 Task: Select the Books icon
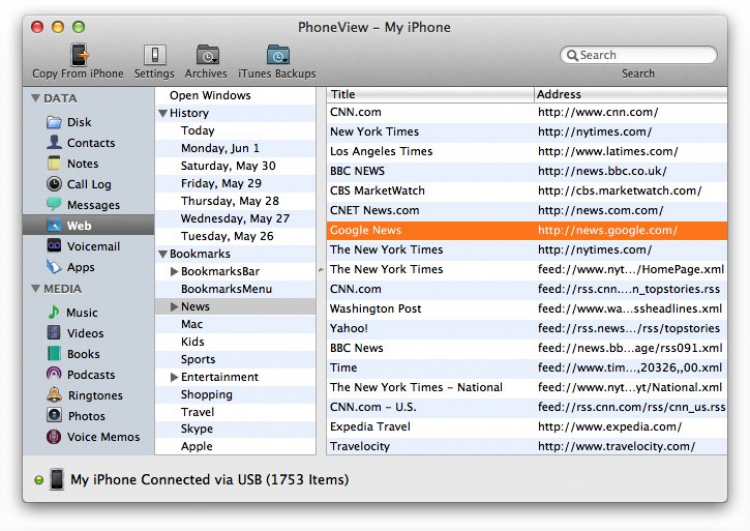[54, 354]
